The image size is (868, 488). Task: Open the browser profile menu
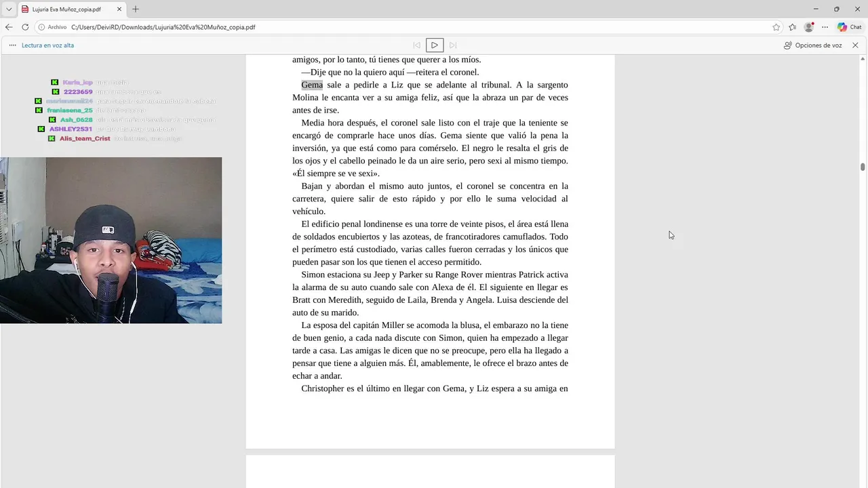click(808, 27)
